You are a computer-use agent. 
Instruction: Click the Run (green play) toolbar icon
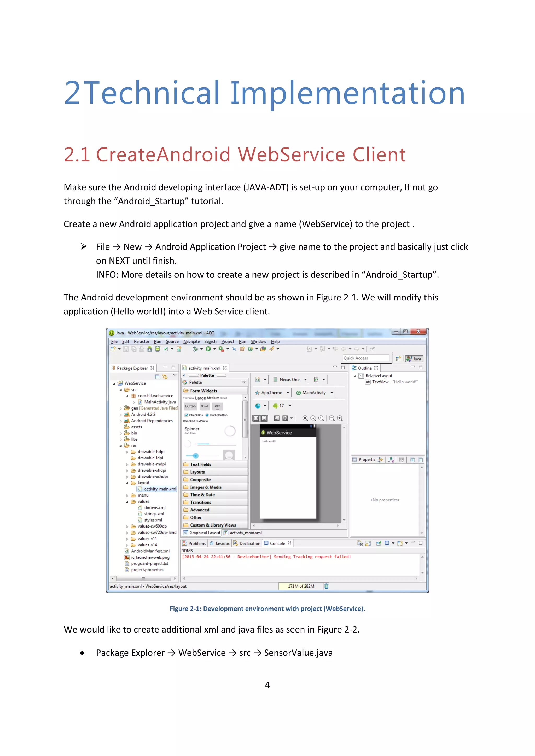pyautogui.click(x=208, y=349)
